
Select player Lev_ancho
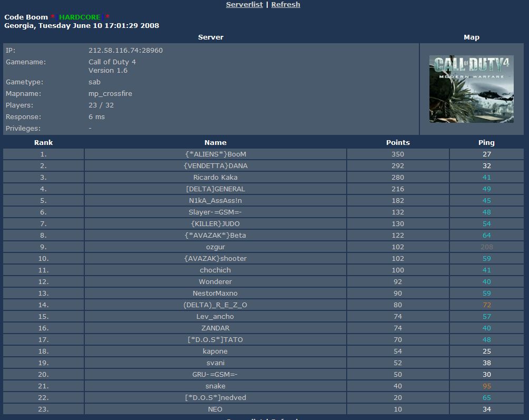[x=215, y=317]
